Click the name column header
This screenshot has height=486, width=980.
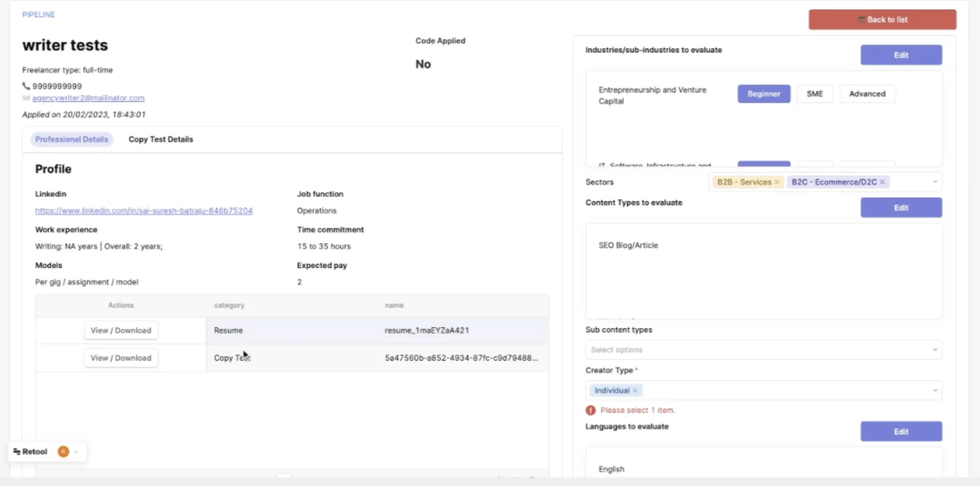(x=394, y=305)
